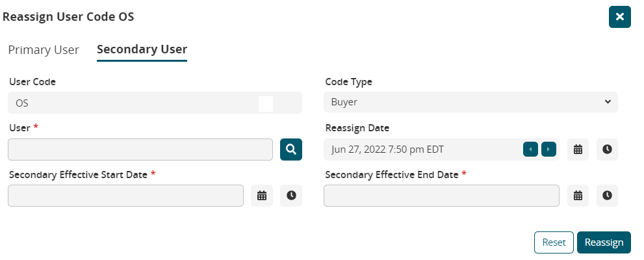This screenshot has height=260, width=644.
Task: Open clock for Secondary Effective End Date
Action: pos(607,195)
